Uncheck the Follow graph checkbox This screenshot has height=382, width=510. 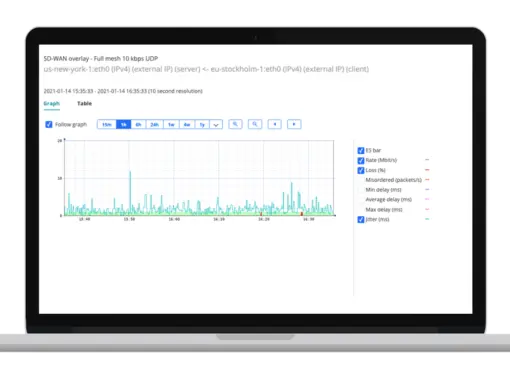tap(49, 124)
